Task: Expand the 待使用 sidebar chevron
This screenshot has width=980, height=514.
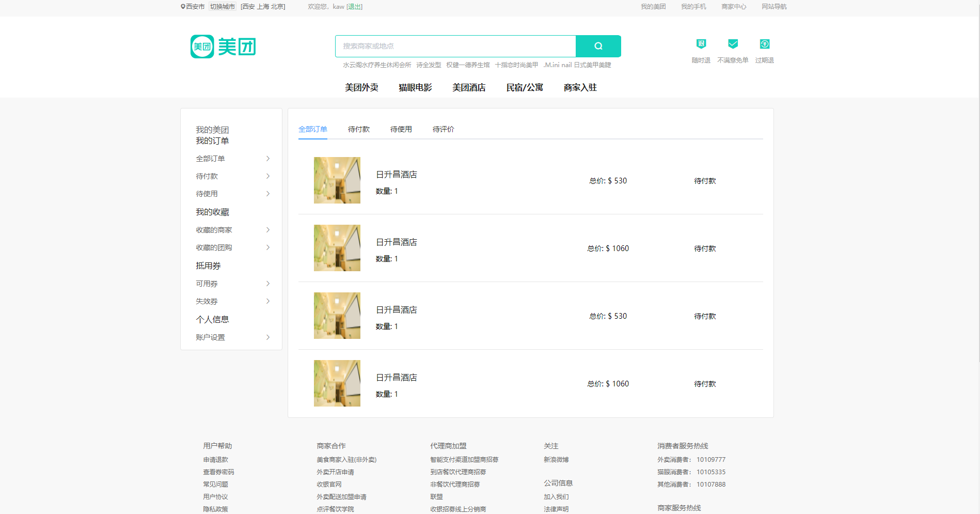Action: 268,194
